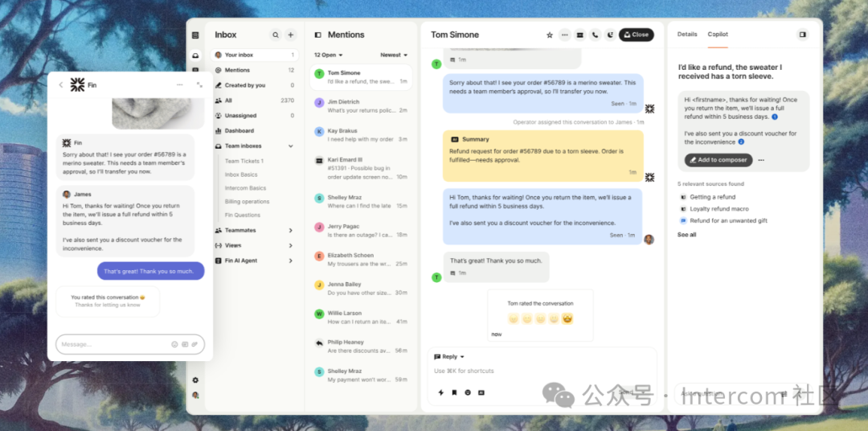This screenshot has width=868, height=431.
Task: Click the phone call icon in conversation header
Action: tap(595, 35)
